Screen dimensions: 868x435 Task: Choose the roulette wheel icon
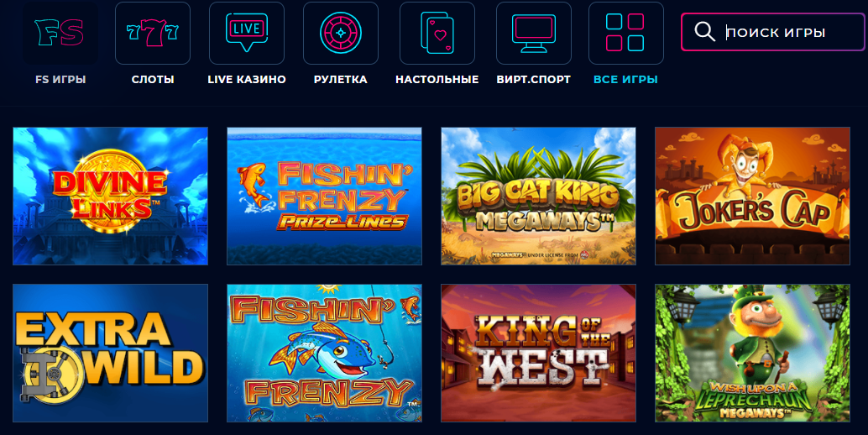point(341,34)
